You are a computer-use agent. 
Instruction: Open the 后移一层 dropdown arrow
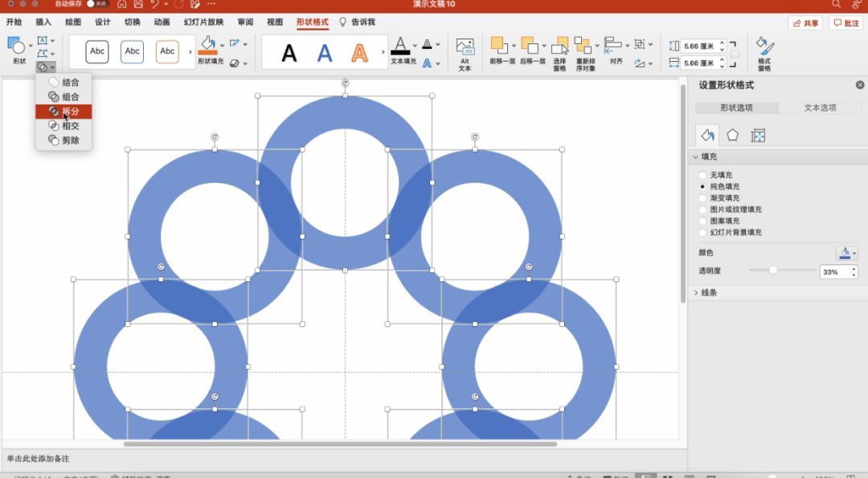coord(543,45)
